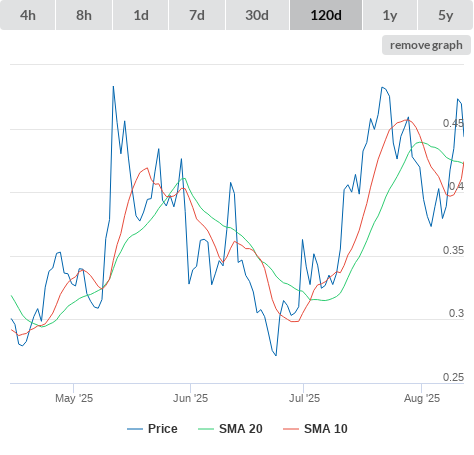Switch to the 8h time range
Viewport: 474px width, 455px height.
(84, 15)
